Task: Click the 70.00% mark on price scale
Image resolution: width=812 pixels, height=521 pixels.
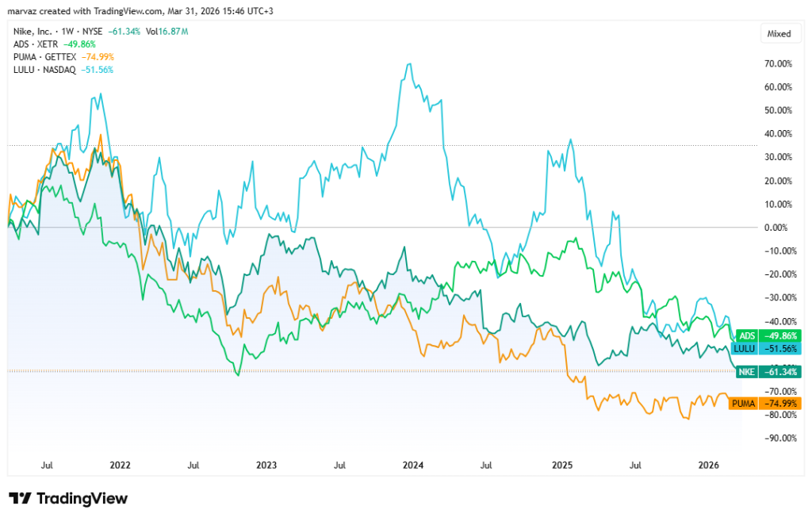Action: coord(780,63)
